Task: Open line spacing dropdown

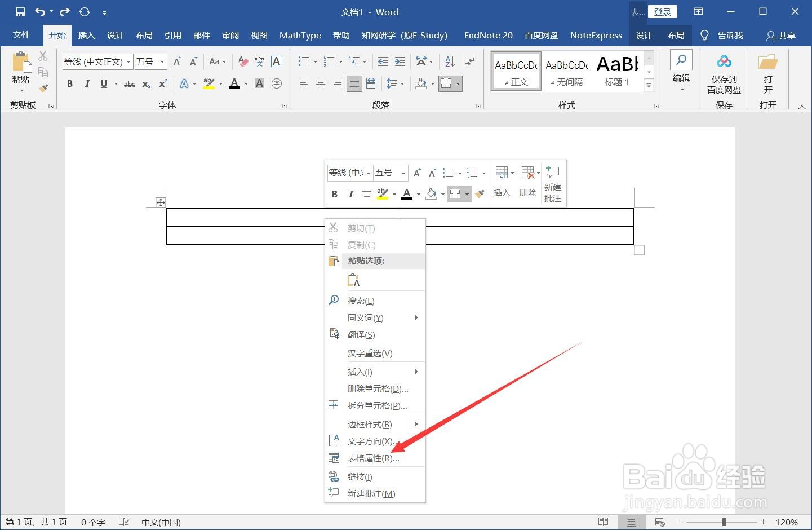Action: pos(402,84)
